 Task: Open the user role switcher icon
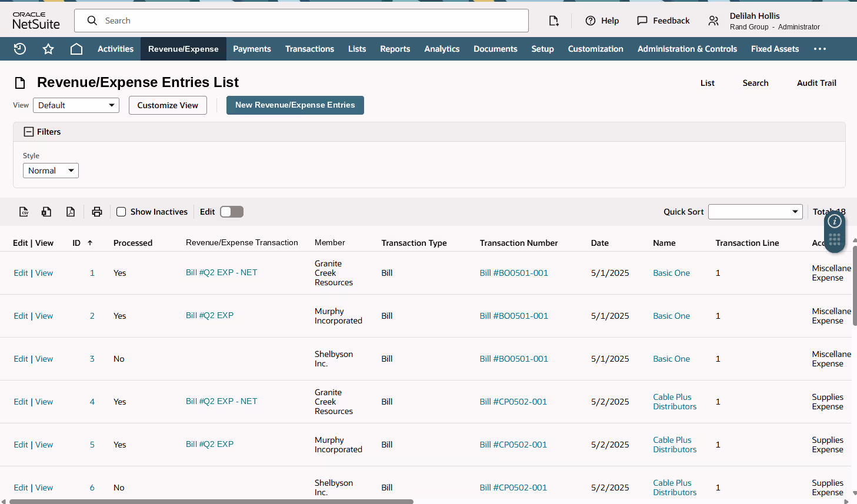tap(713, 21)
